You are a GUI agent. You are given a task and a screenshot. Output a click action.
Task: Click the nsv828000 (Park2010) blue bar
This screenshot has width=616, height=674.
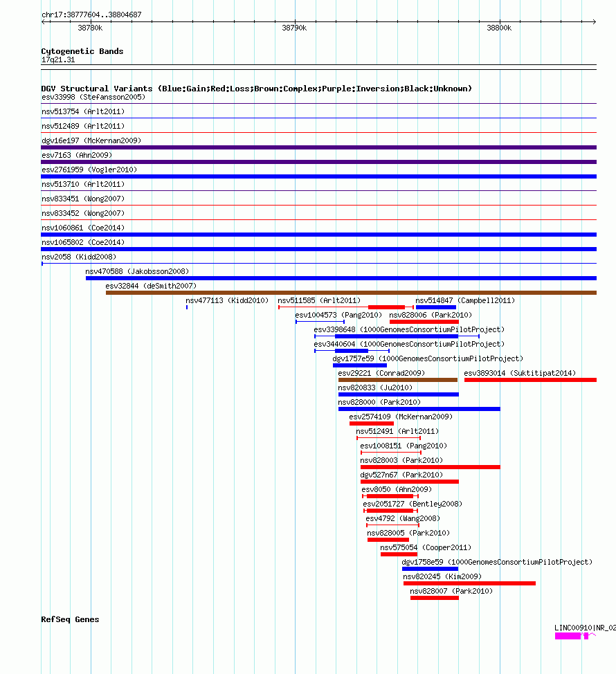pos(419,409)
